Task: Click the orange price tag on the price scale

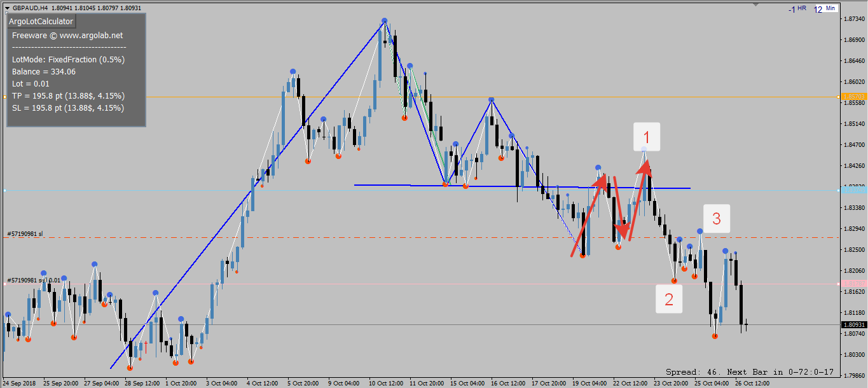Action: coord(854,97)
